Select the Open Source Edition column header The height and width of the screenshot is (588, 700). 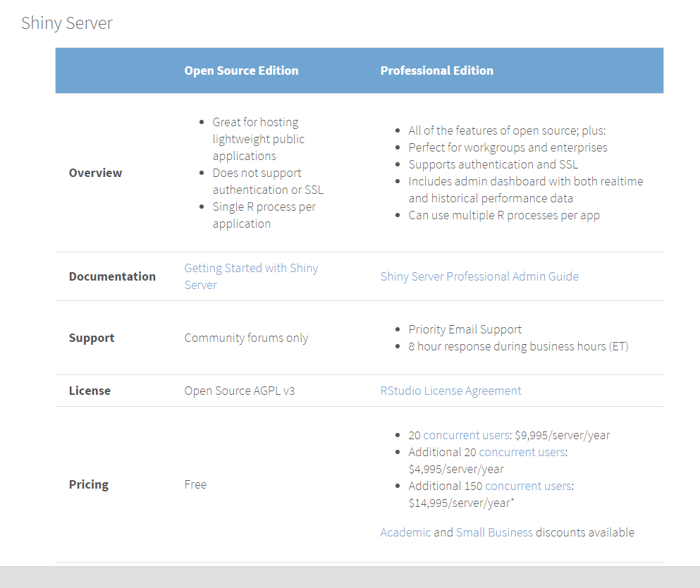point(242,71)
